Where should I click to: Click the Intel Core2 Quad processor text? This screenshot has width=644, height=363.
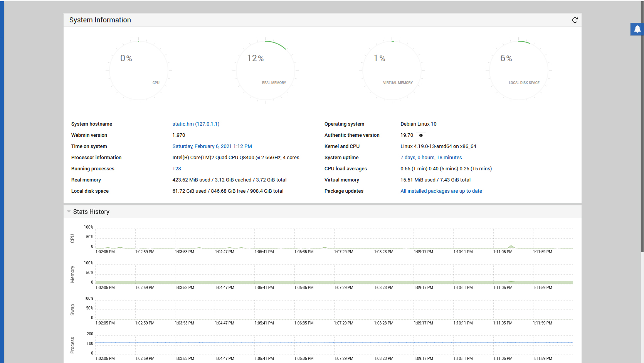pos(236,158)
